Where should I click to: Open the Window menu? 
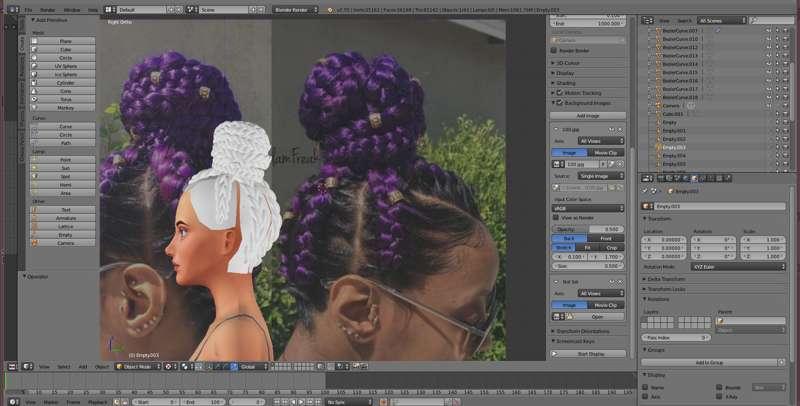[x=72, y=10]
